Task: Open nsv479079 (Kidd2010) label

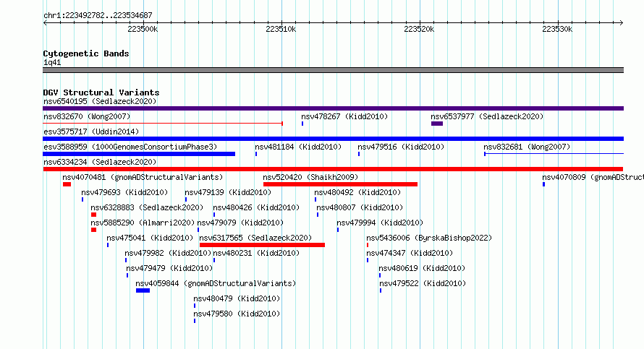Action: point(240,223)
